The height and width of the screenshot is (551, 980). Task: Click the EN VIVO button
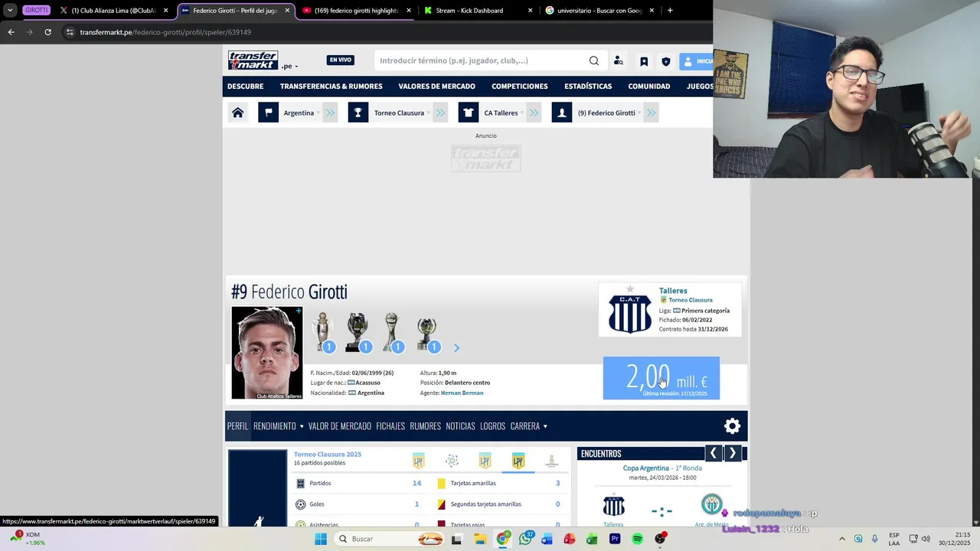tap(341, 60)
